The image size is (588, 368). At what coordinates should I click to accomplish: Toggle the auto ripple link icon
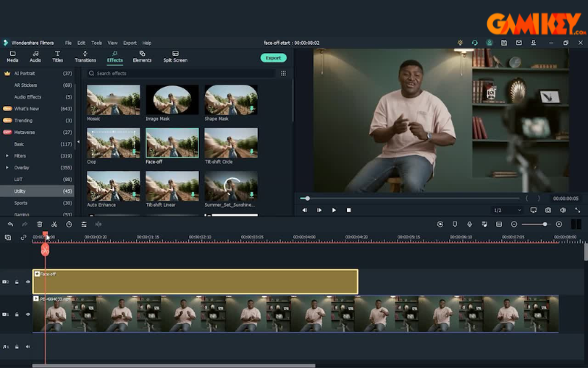tap(24, 237)
